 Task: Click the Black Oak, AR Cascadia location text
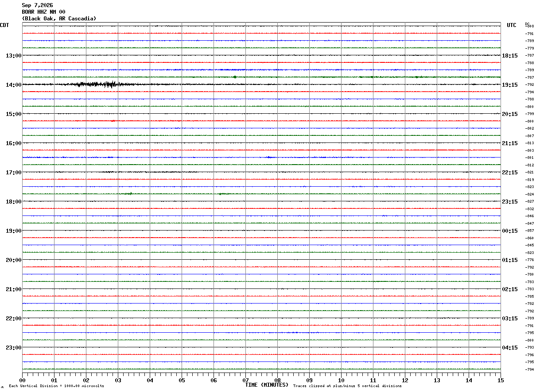click(x=59, y=19)
